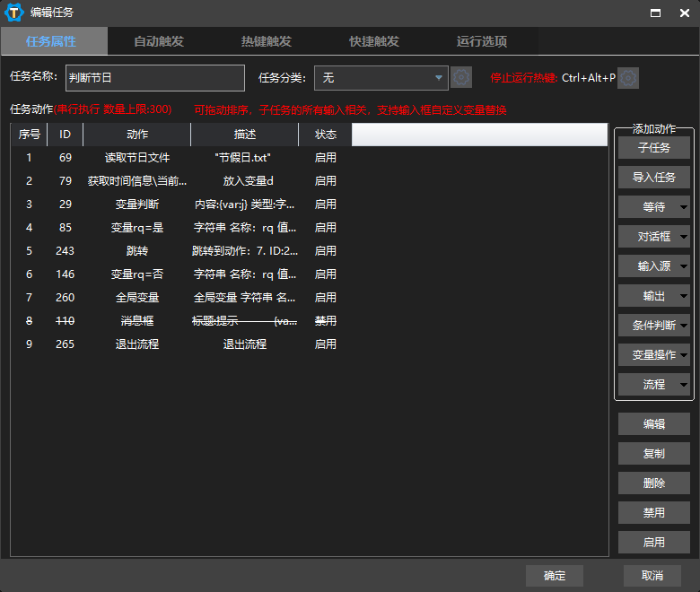The height and width of the screenshot is (592, 700).
Task: Click the gear icon next to Ctrl+Alt+P hotkey
Action: click(628, 78)
